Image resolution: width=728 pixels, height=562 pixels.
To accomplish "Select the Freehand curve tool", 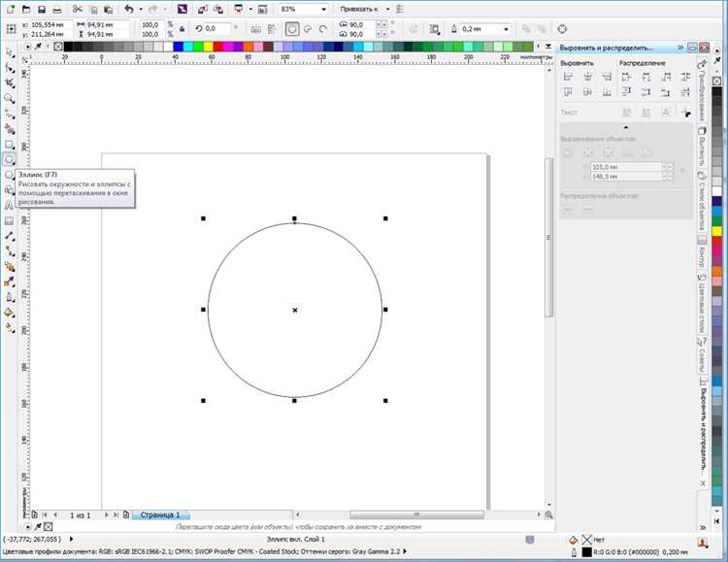I will click(x=10, y=114).
